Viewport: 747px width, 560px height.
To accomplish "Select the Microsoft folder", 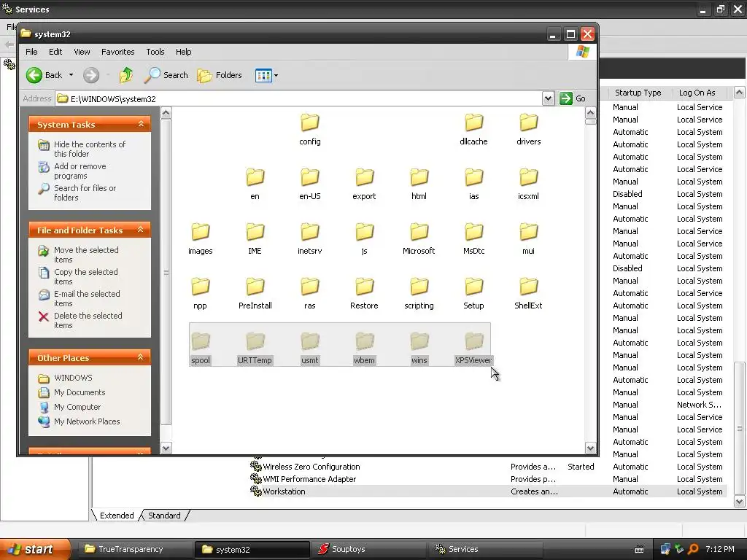I will click(x=419, y=238).
